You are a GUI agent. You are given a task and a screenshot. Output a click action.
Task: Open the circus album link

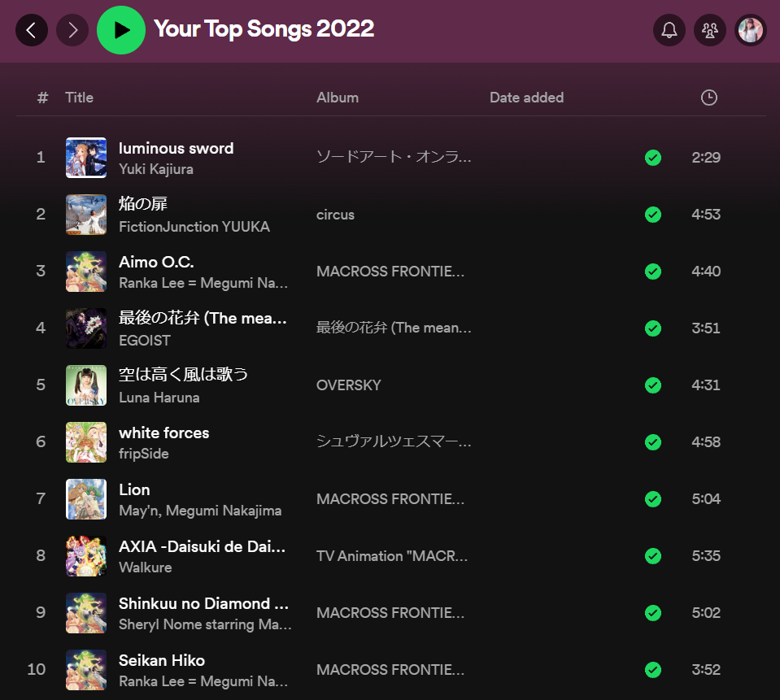pos(335,215)
